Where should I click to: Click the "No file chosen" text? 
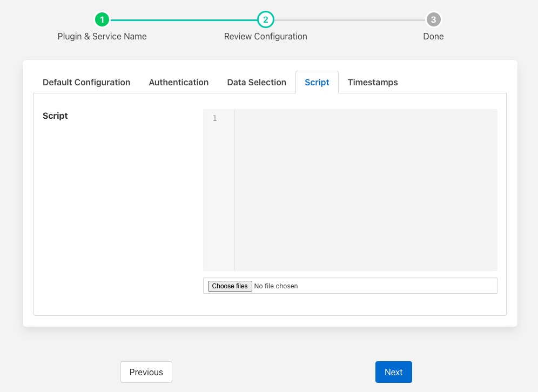[276, 286]
